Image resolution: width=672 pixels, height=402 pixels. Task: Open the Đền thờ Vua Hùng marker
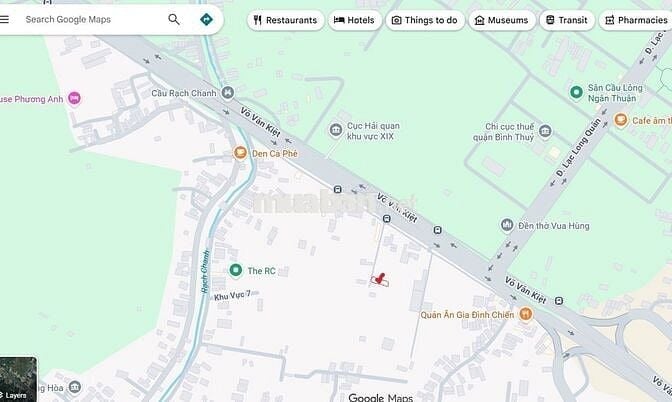pyautogui.click(x=507, y=225)
